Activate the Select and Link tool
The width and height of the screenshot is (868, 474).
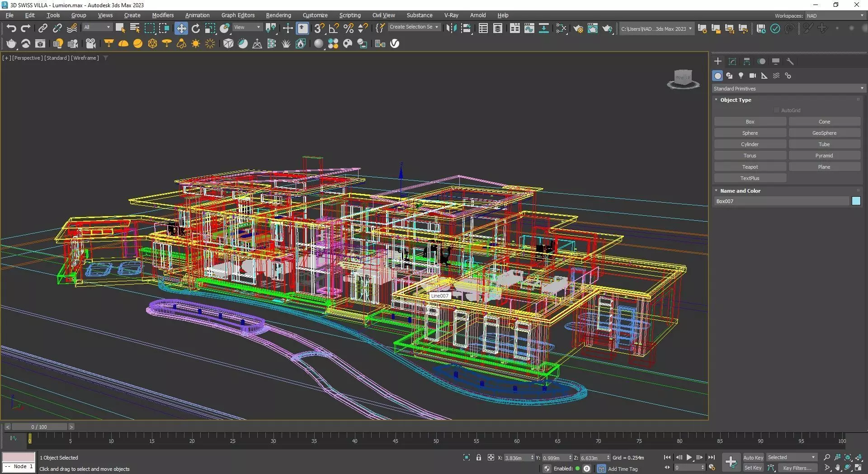(x=42, y=28)
